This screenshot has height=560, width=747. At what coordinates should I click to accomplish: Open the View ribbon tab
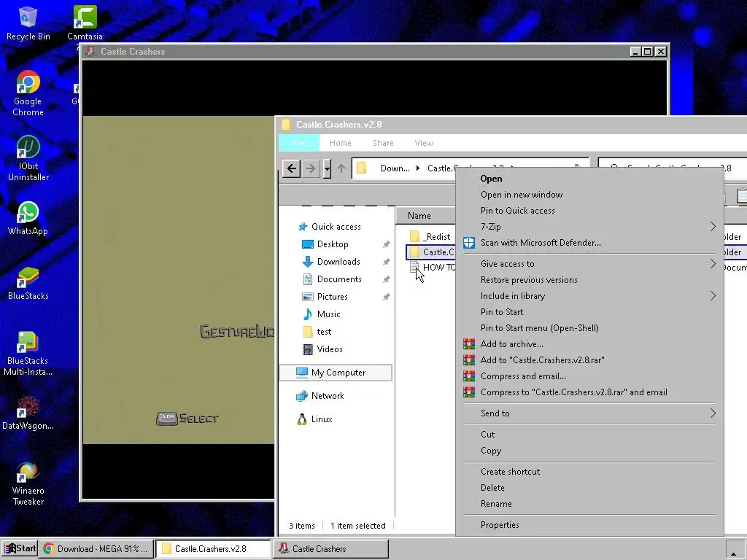pos(424,143)
